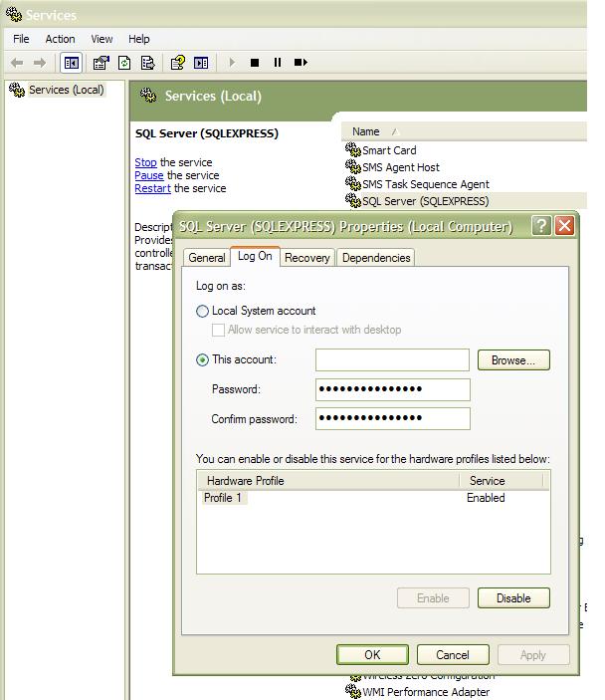This screenshot has width=605, height=700.
Task: Click the Smart Card service gear icon
Action: (x=352, y=149)
